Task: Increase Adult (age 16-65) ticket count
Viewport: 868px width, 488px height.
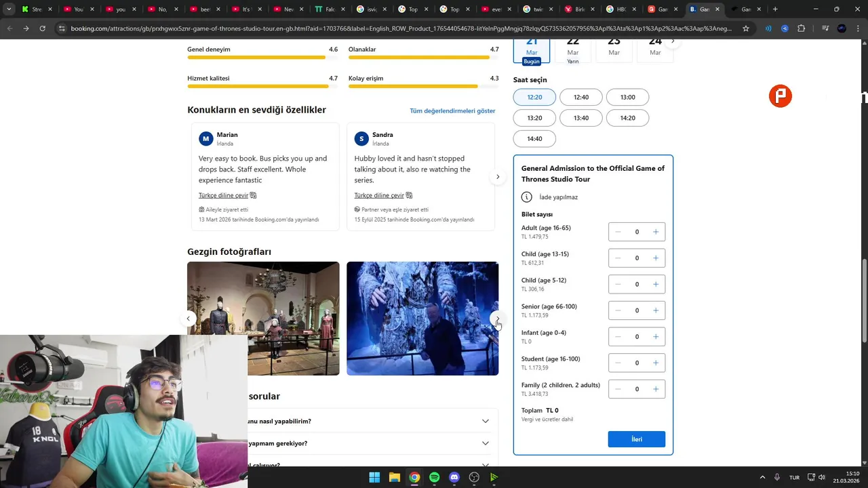Action: click(656, 232)
